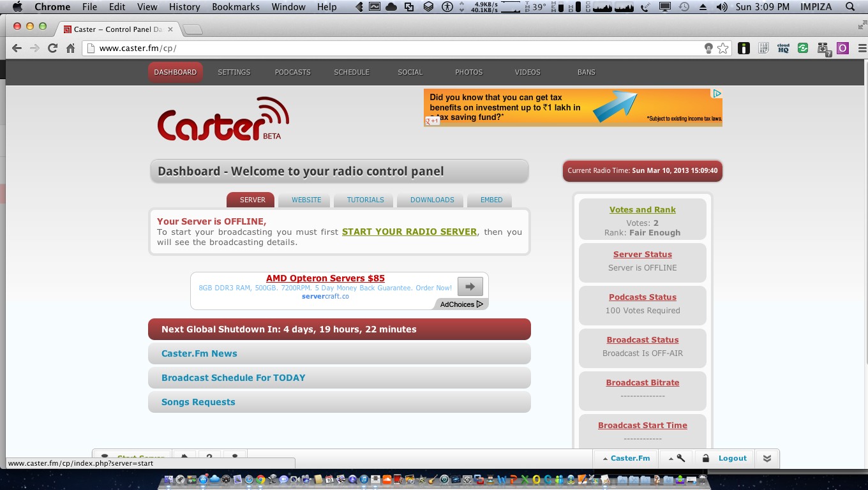Open the Chrome hamburger menu
868x490 pixels.
coord(863,48)
